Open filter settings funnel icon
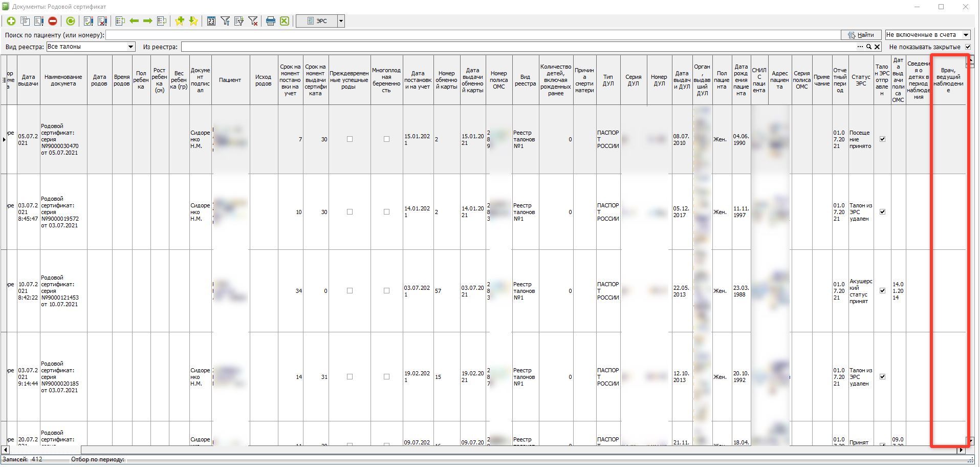The image size is (980, 467). tap(225, 21)
